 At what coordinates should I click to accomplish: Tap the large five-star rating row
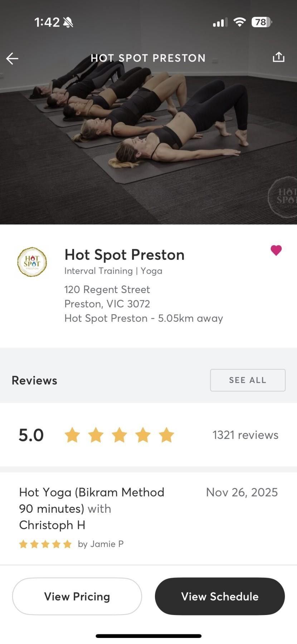tap(119, 435)
